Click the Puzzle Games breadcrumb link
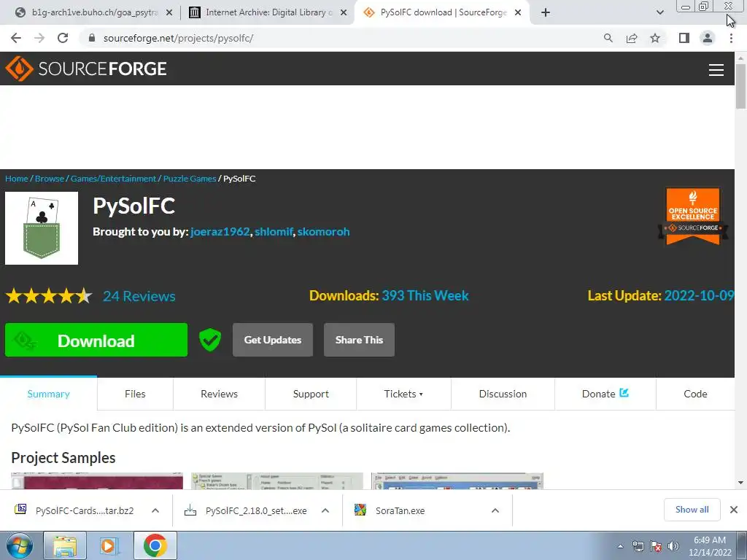Viewport: 747px width, 560px height. pyautogui.click(x=190, y=179)
